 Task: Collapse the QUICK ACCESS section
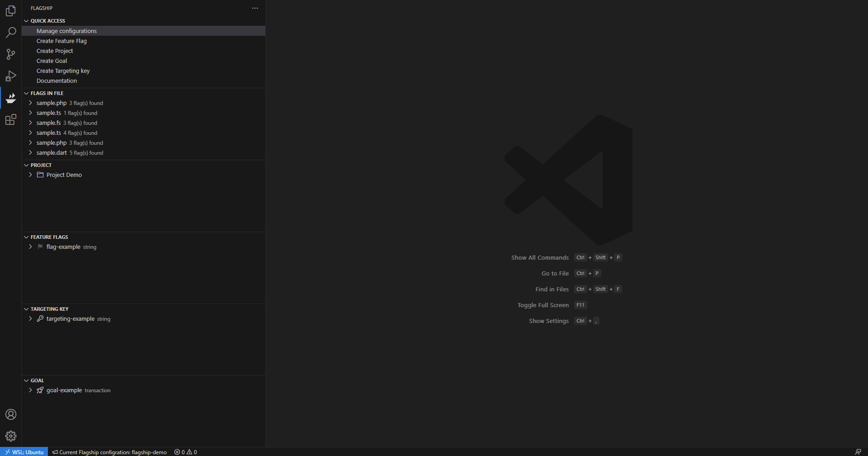pos(26,21)
